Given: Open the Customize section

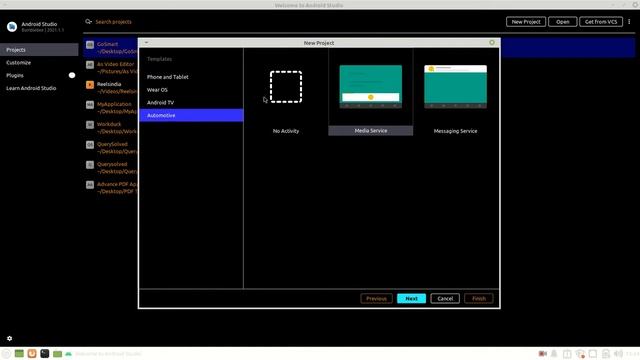Looking at the screenshot, I should click(x=39, y=62).
